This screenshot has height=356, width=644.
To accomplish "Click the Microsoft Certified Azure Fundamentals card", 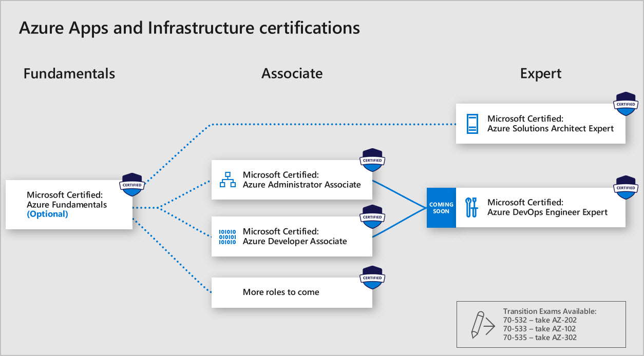I will (69, 204).
